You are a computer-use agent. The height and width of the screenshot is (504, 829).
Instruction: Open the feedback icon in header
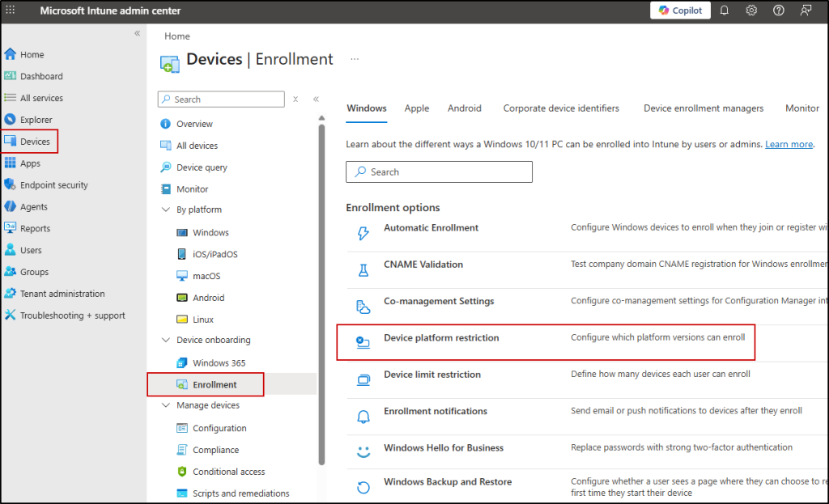(806, 11)
